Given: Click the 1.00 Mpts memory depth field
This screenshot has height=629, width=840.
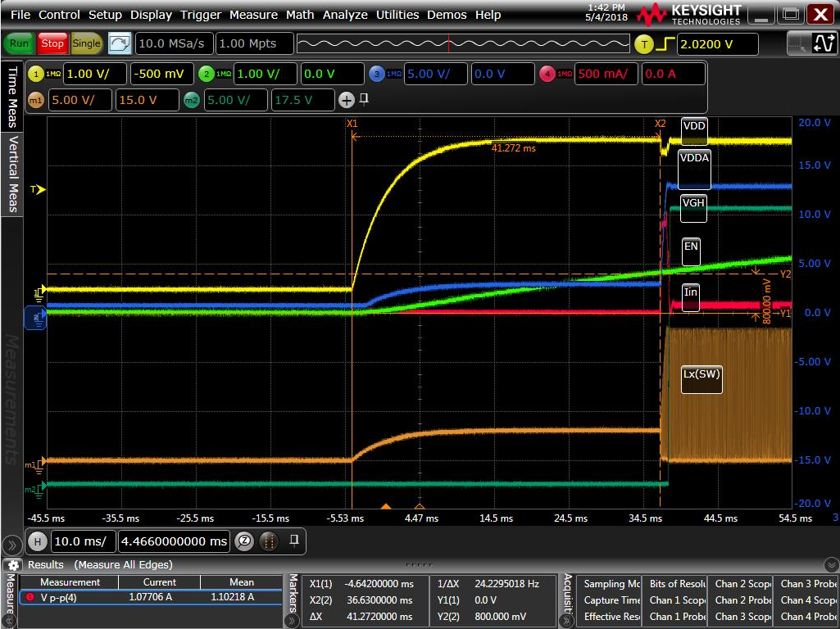Looking at the screenshot, I should coord(255,43).
